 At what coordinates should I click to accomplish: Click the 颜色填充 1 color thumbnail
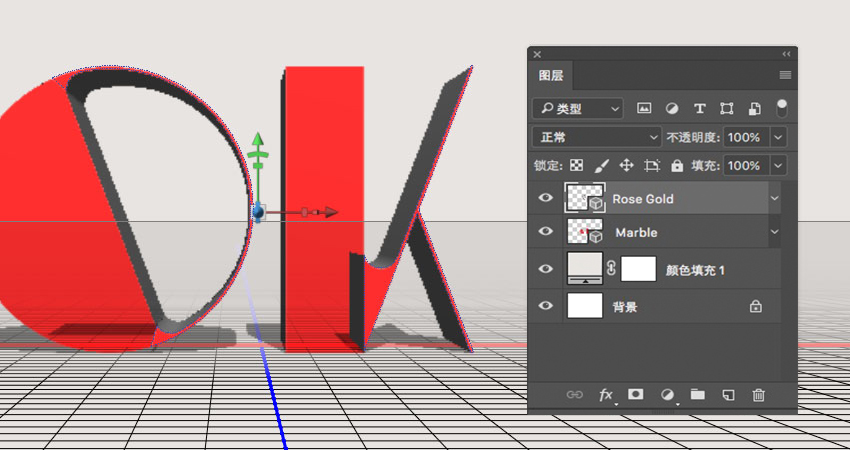tap(585, 268)
